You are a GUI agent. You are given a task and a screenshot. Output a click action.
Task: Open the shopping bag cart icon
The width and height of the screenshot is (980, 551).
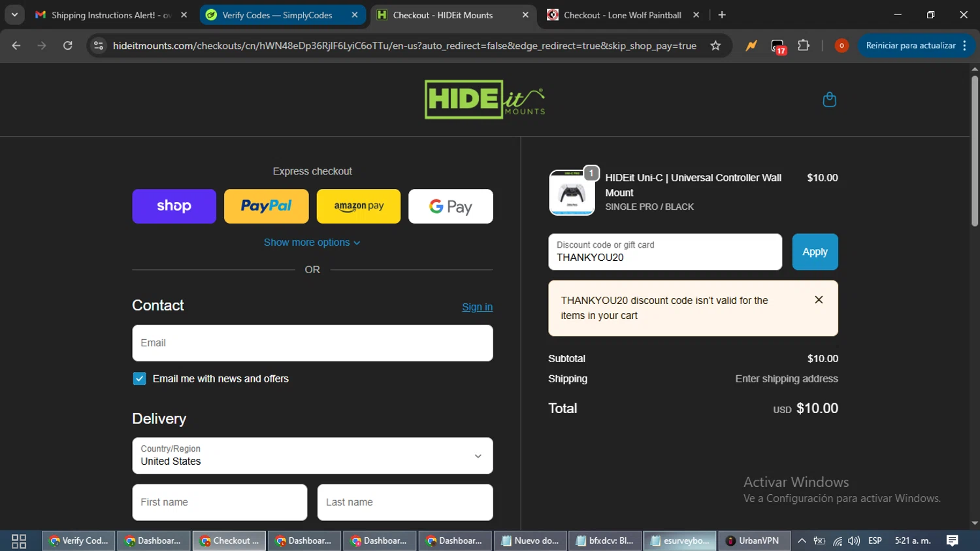coord(829,99)
